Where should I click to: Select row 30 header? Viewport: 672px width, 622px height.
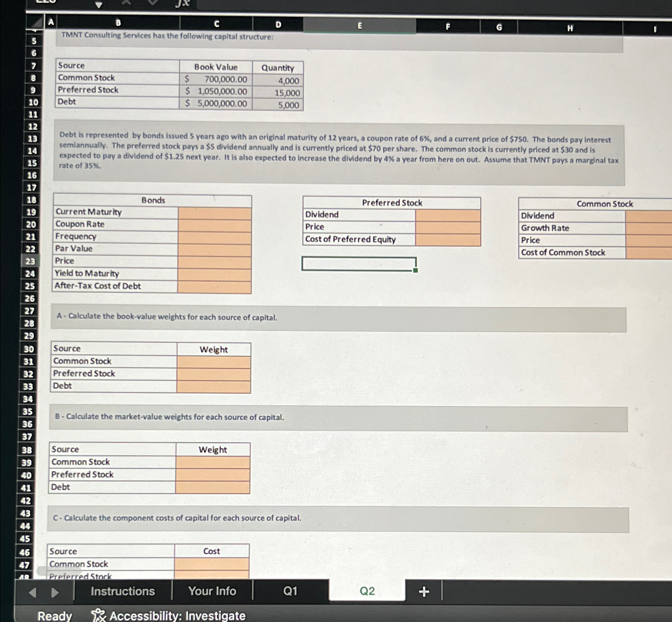point(29,349)
